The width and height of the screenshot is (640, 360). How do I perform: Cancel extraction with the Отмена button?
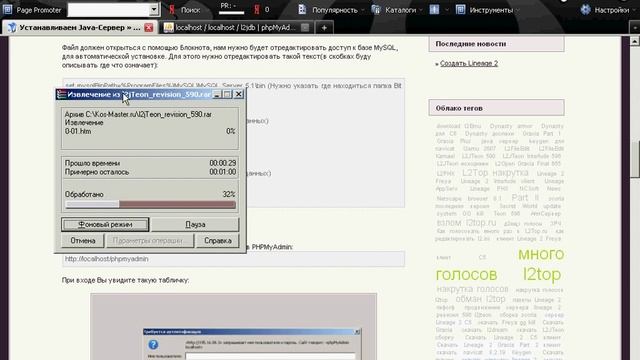click(x=83, y=241)
